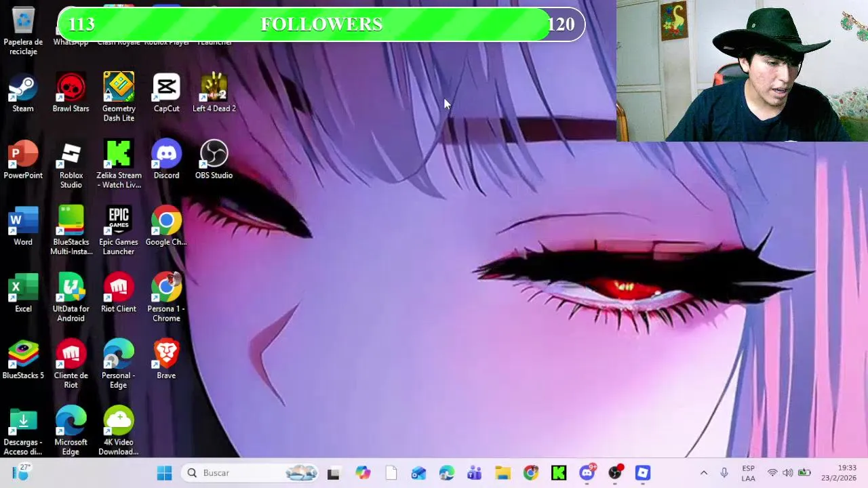Select the Left 4 Dead 2 shortcut
Image resolution: width=868 pixels, height=488 pixels.
(x=214, y=94)
